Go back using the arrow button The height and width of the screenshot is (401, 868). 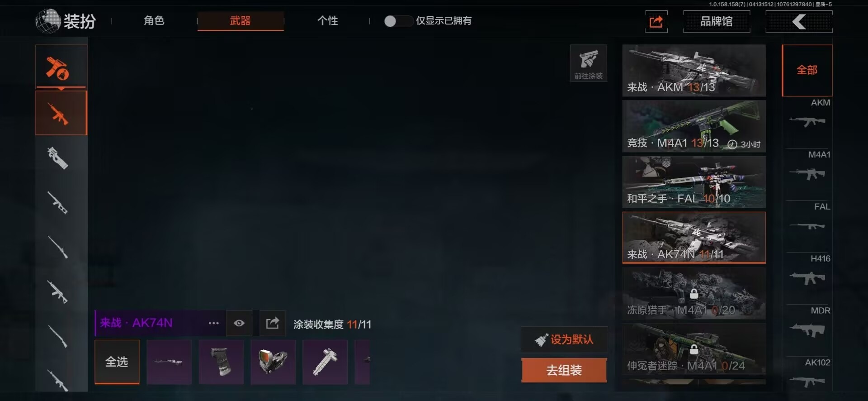799,21
